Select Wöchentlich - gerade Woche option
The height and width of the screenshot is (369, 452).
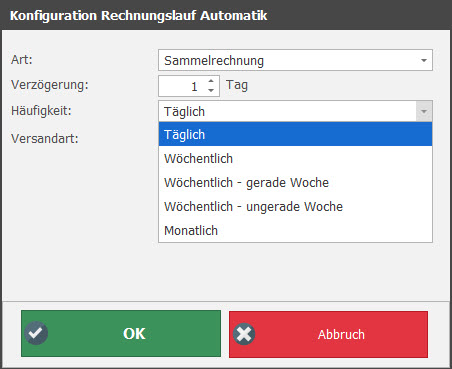[x=295, y=182]
